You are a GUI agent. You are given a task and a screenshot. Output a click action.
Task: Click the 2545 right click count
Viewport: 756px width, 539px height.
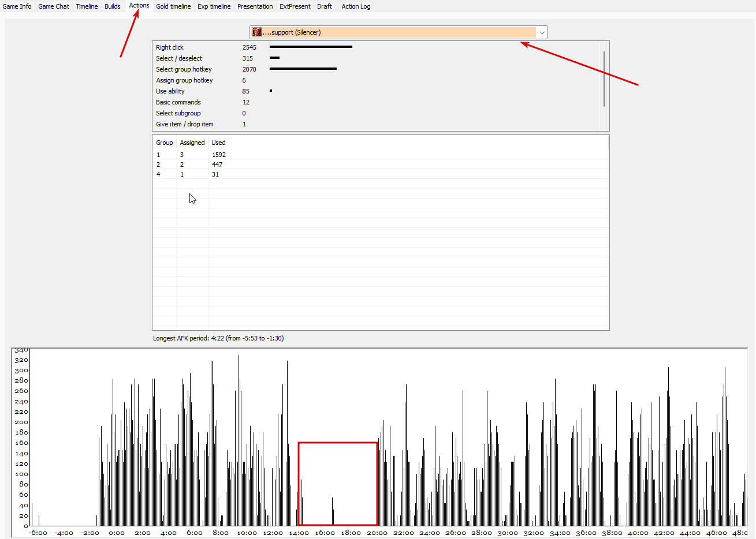[x=249, y=47]
